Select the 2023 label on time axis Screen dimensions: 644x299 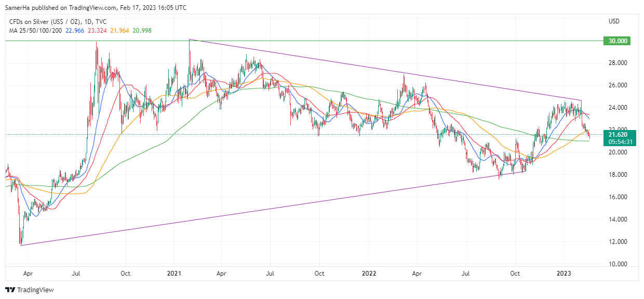pyautogui.click(x=565, y=273)
